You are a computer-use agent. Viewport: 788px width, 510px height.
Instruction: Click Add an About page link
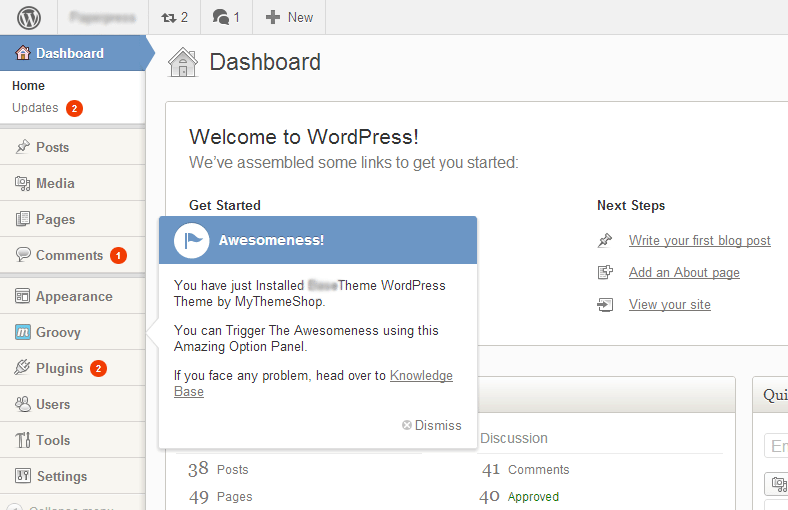[x=684, y=272]
